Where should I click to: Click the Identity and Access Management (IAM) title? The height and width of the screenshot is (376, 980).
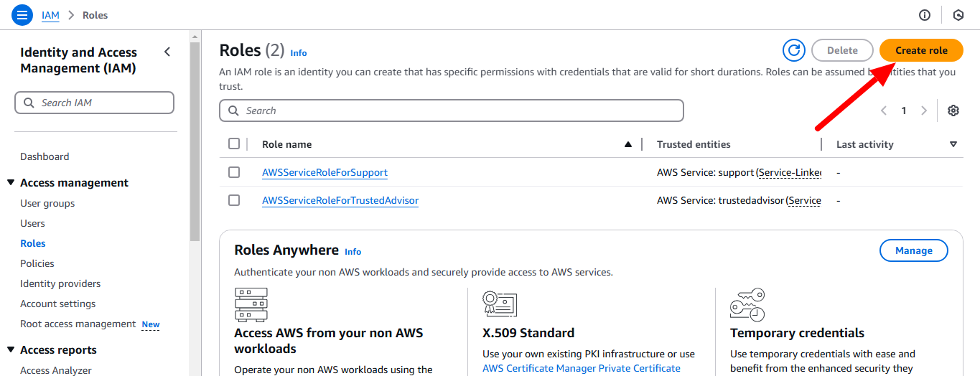pyautogui.click(x=79, y=60)
